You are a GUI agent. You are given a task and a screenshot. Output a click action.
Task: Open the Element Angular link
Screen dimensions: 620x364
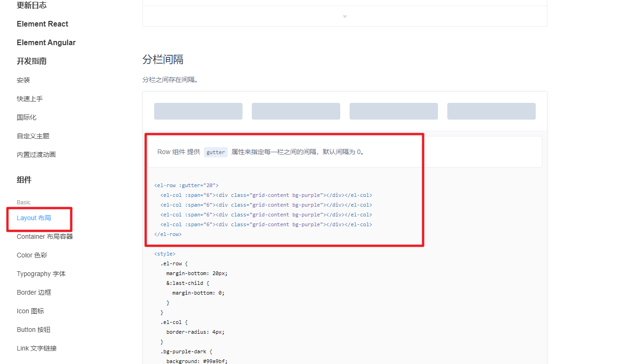[46, 43]
